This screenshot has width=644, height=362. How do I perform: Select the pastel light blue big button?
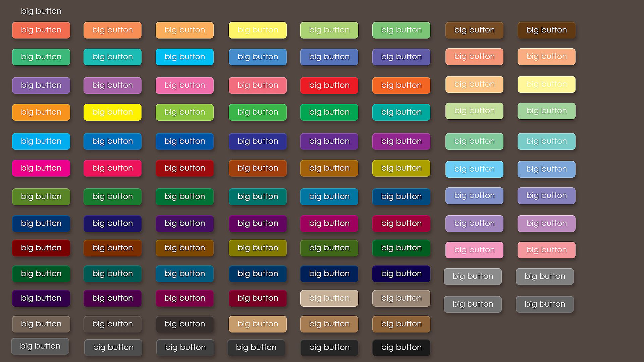(474, 169)
